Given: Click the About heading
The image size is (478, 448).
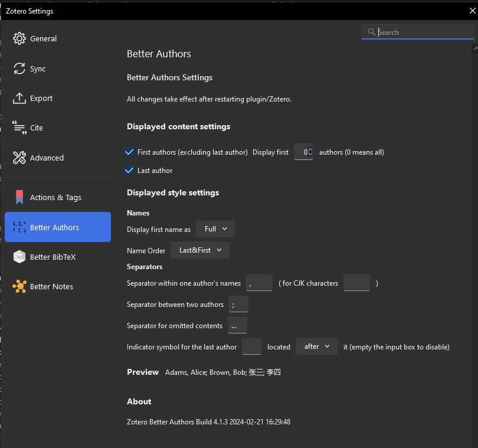Looking at the screenshot, I should click(x=139, y=401).
